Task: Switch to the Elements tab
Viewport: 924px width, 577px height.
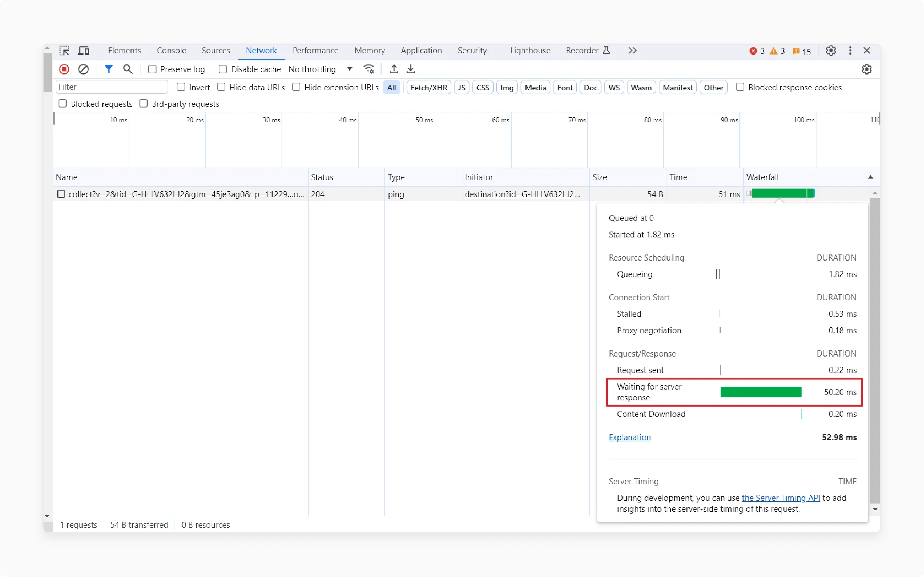Action: point(124,50)
